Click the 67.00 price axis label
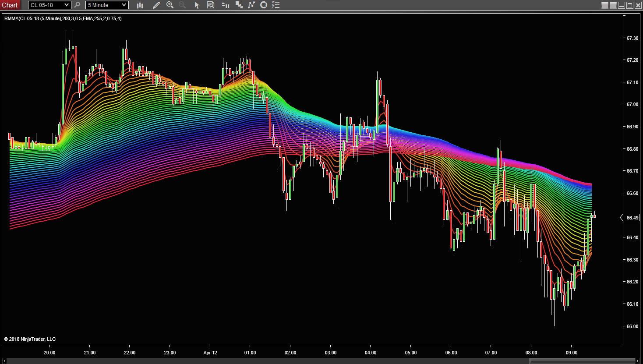Screen dimensions: 643x364 tap(632, 105)
